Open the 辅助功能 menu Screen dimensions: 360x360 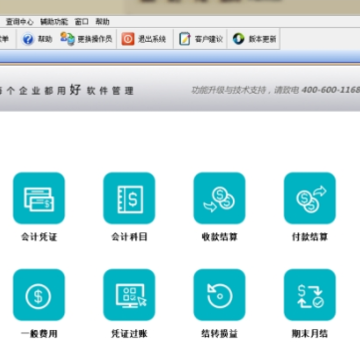54,22
